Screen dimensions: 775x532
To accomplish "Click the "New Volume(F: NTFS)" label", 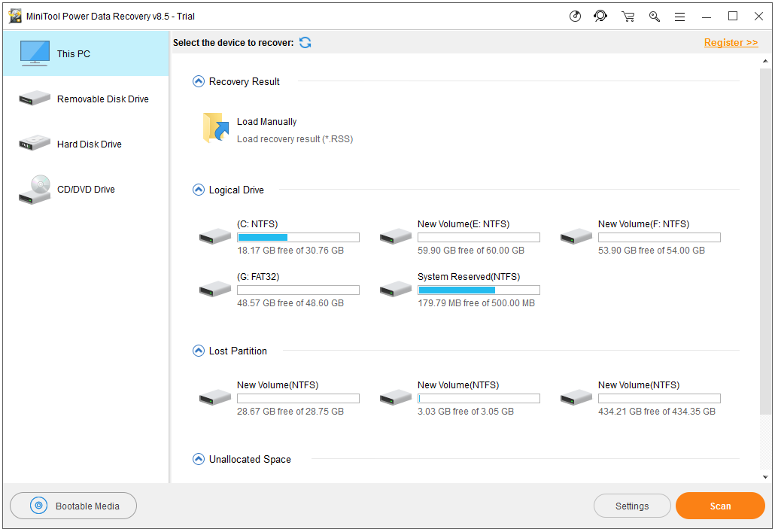I will [x=643, y=224].
